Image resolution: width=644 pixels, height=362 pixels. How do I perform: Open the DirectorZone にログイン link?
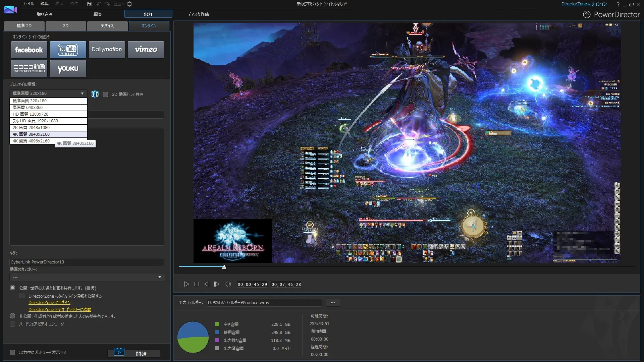pos(49,303)
